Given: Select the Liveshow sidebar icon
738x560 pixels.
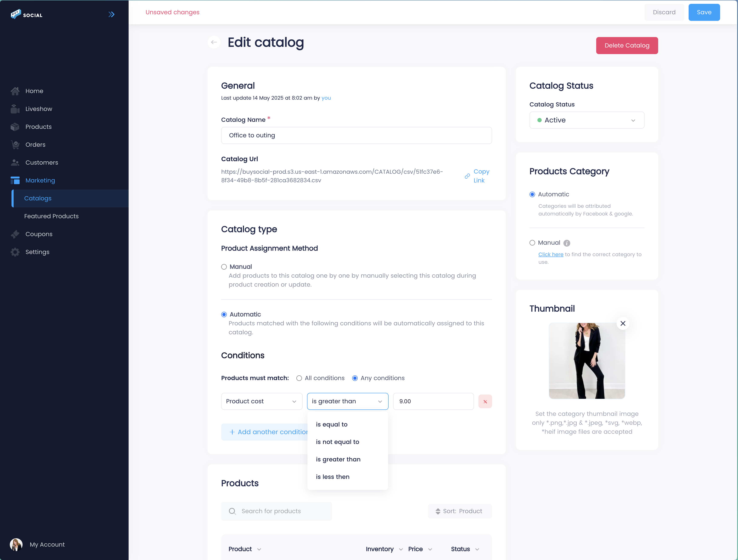Looking at the screenshot, I should [15, 108].
